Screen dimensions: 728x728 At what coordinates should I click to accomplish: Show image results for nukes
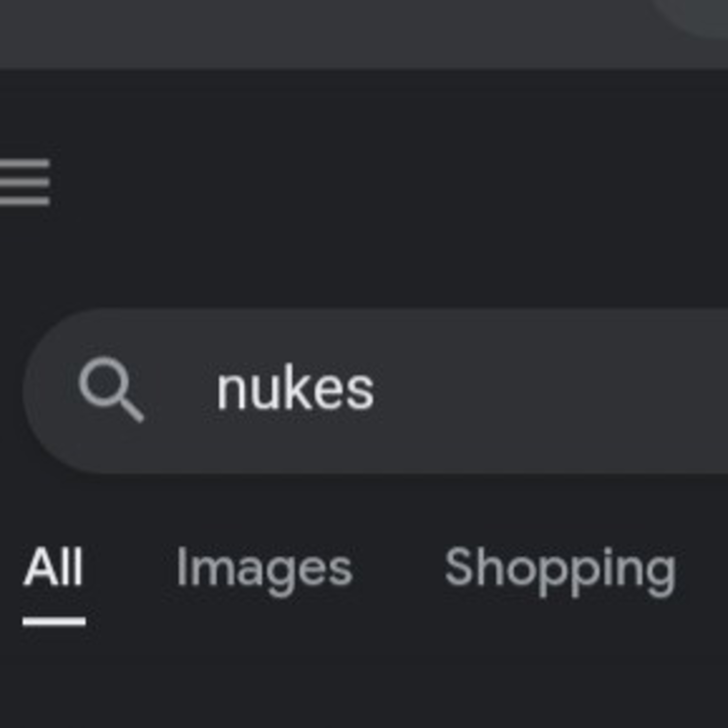(x=265, y=568)
